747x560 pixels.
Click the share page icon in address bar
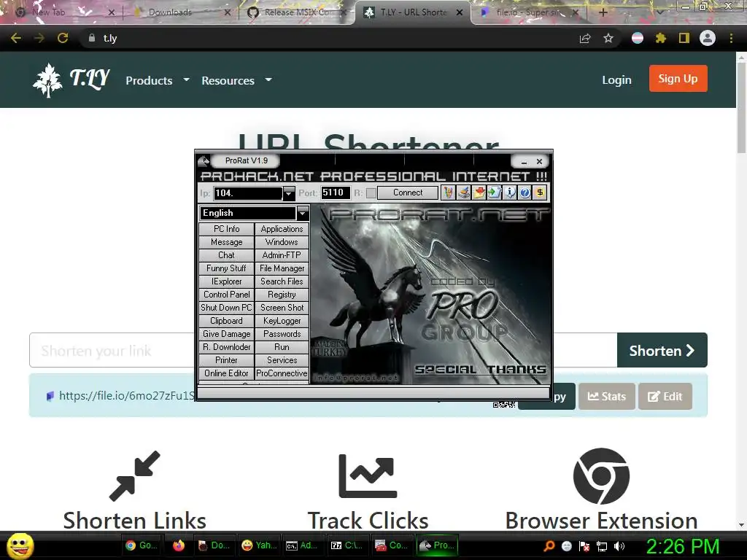click(x=585, y=38)
